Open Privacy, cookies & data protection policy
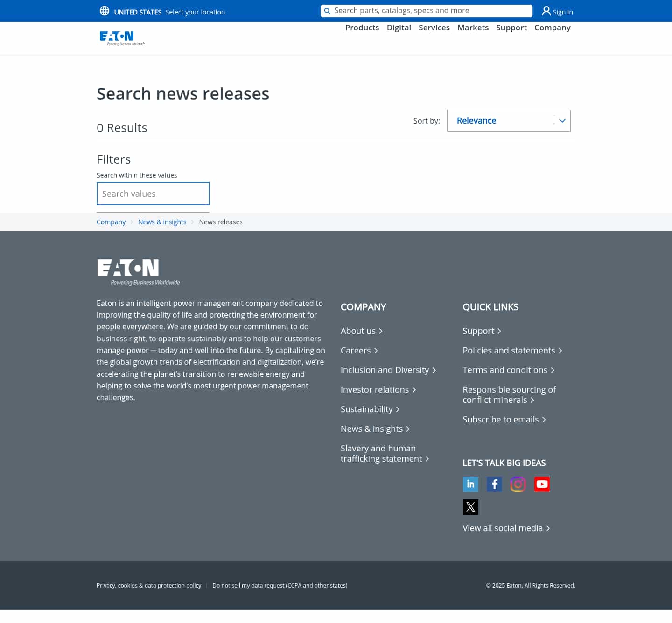This screenshot has width=672, height=623. [149, 585]
